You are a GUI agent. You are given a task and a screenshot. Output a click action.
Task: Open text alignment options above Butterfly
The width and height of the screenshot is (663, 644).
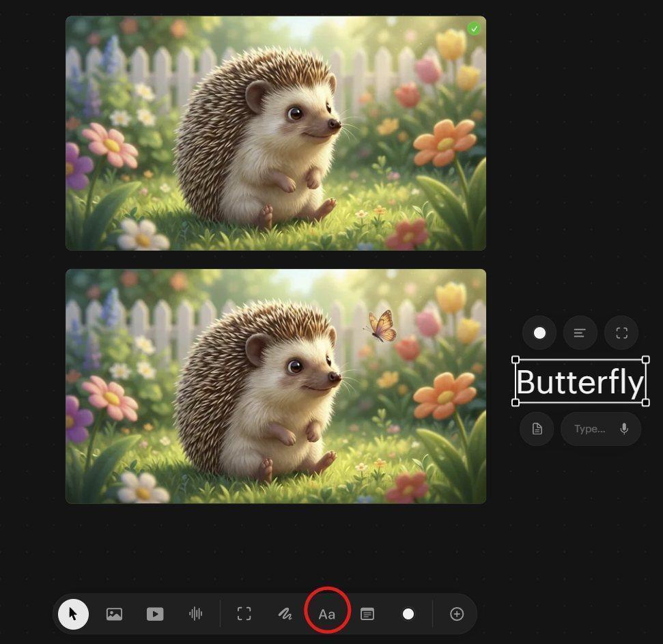[580, 333]
